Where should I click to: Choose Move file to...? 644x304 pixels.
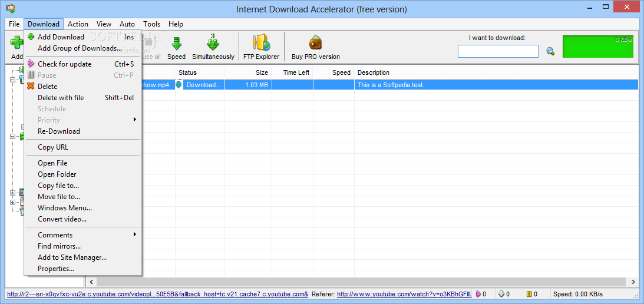pyautogui.click(x=83, y=197)
